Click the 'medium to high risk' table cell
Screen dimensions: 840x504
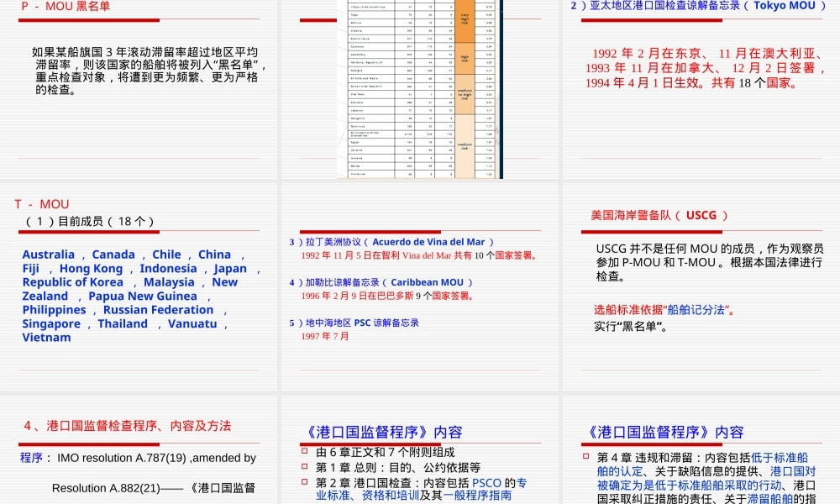tap(465, 95)
